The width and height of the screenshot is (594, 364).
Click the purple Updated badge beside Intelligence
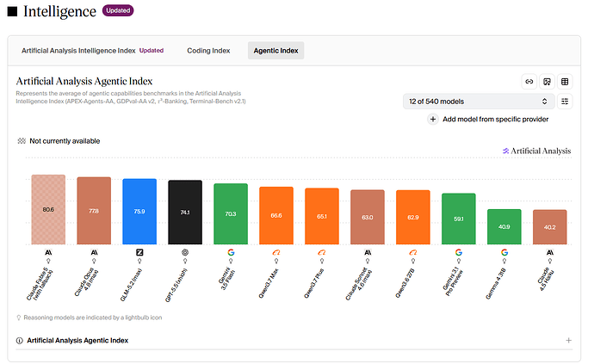pyautogui.click(x=118, y=10)
